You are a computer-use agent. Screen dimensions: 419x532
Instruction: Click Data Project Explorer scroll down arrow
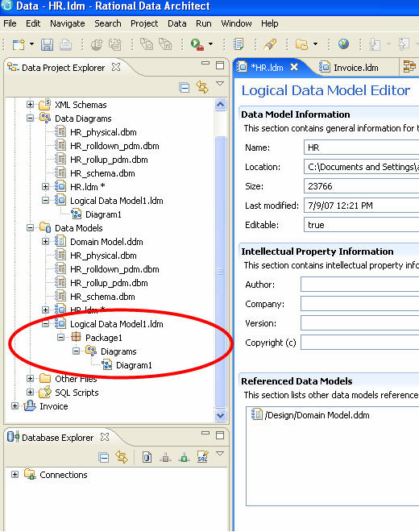[x=220, y=415]
